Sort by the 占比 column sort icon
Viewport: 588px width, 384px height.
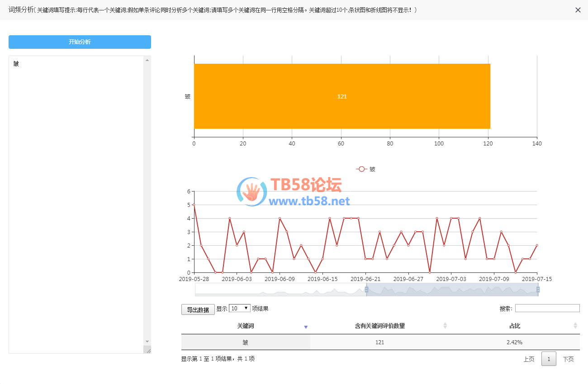(x=575, y=326)
